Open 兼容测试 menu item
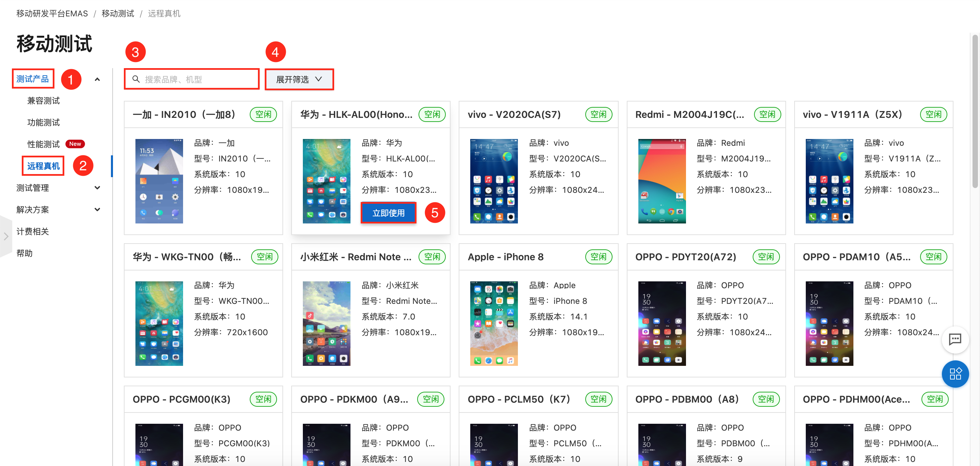Screen dimensions: 980x466 pyautogui.click(x=43, y=100)
